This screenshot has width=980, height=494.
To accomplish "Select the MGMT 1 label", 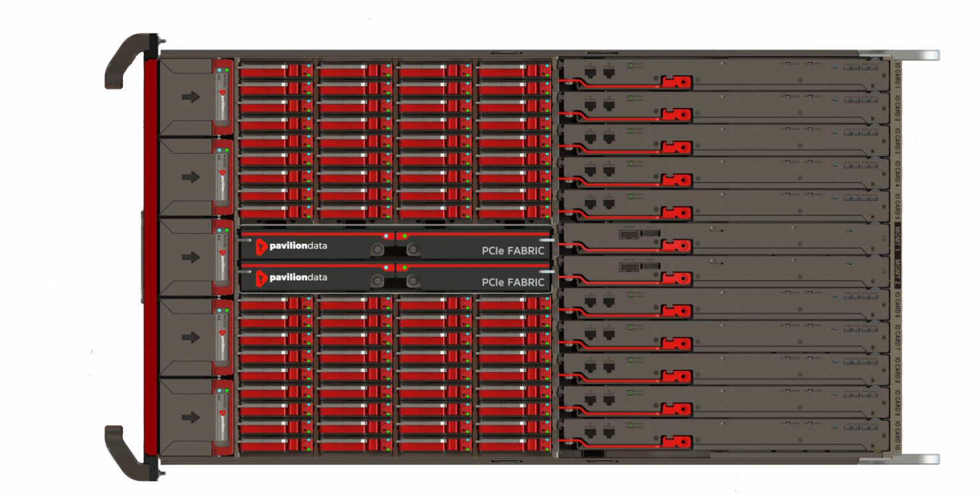I will point(896,238).
